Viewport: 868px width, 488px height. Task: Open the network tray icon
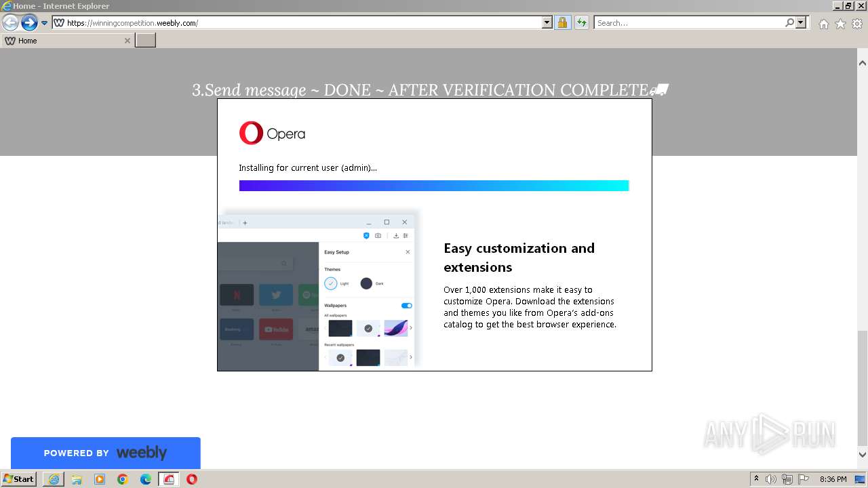787,479
